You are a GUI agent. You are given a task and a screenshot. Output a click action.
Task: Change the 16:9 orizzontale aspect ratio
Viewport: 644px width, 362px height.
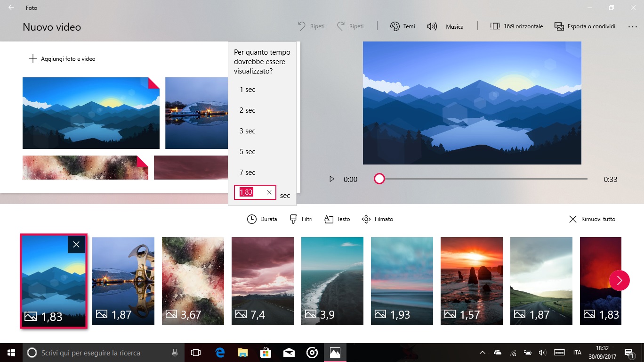516,26
